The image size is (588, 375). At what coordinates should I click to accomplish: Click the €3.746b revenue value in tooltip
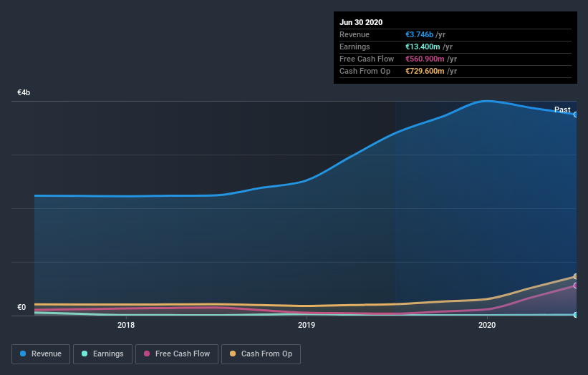pos(419,34)
